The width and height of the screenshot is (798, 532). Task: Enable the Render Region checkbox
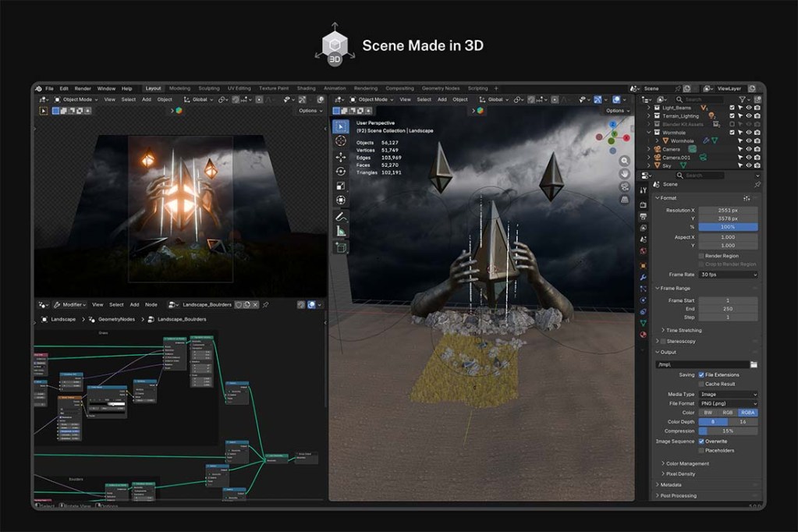pos(701,256)
